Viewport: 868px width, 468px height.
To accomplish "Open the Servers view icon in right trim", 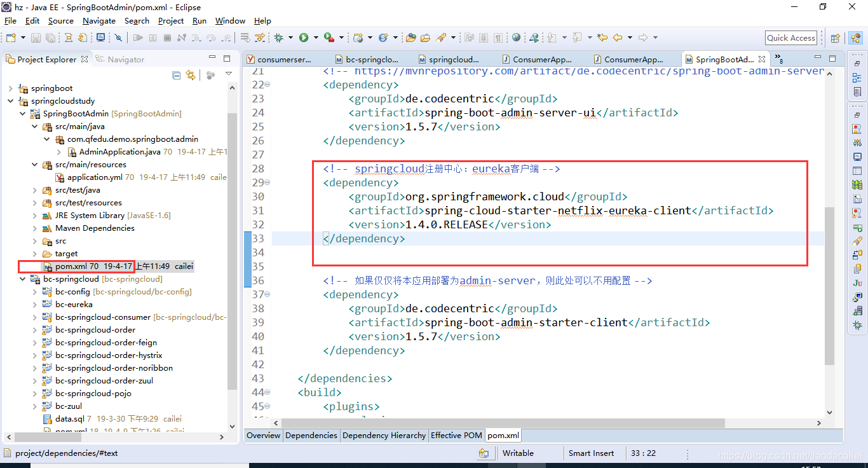I will pos(858,311).
